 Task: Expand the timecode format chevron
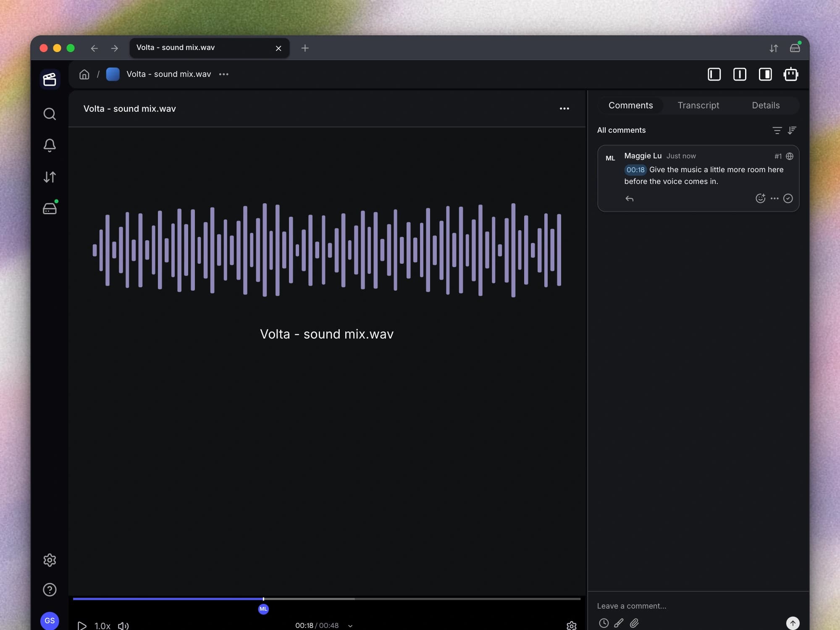[x=350, y=626]
